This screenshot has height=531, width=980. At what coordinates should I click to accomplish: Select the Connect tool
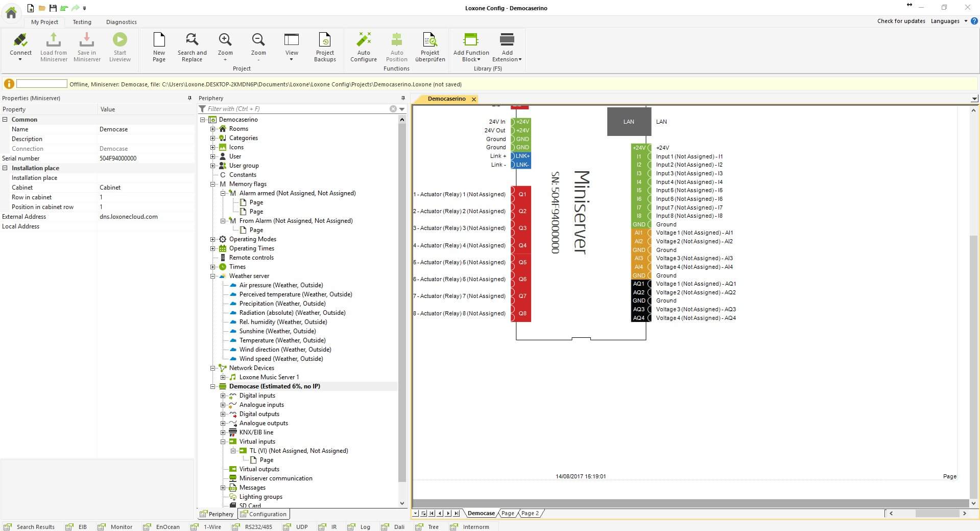click(20, 46)
